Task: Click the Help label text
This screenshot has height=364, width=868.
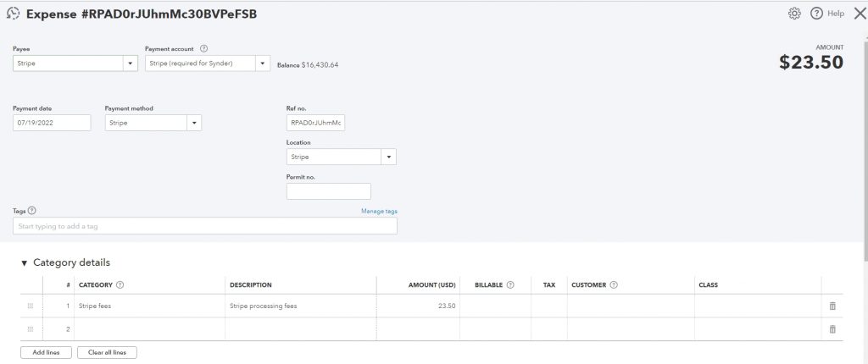Action: (836, 14)
